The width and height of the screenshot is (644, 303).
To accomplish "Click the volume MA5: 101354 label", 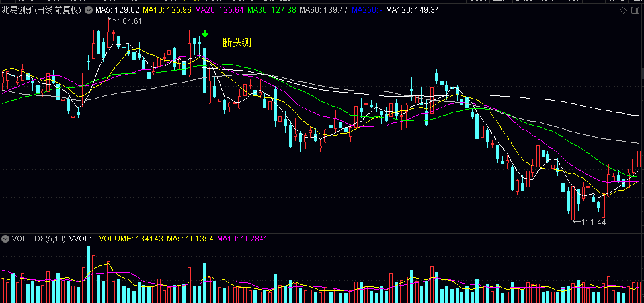I will coord(190,238).
